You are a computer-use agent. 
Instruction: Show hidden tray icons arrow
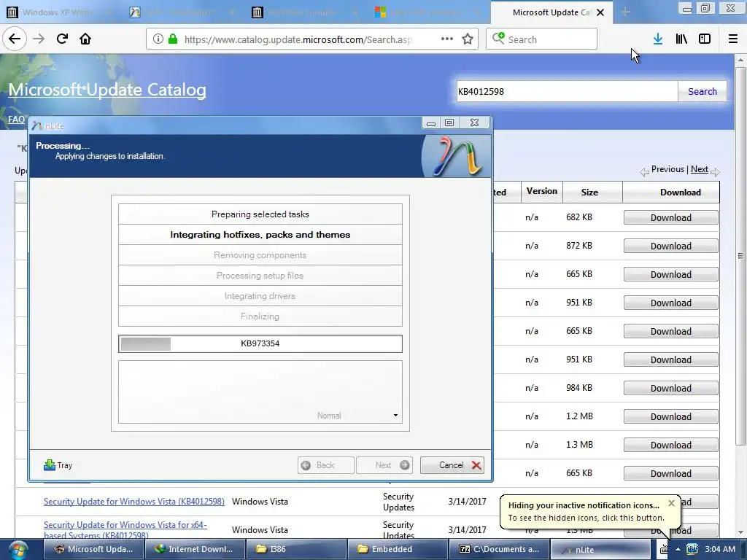[678, 550]
